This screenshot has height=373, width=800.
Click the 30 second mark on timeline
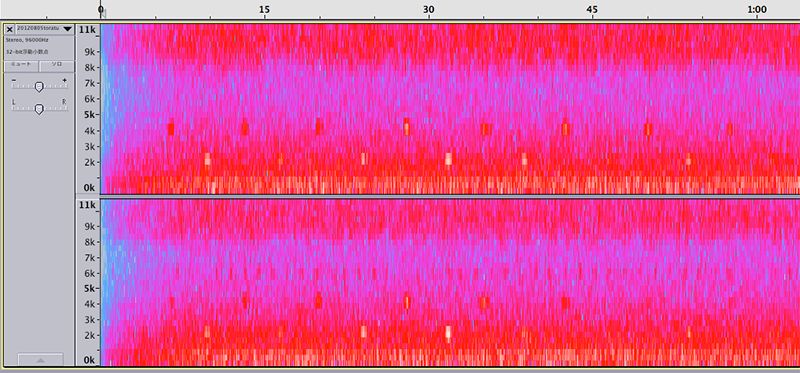click(429, 9)
